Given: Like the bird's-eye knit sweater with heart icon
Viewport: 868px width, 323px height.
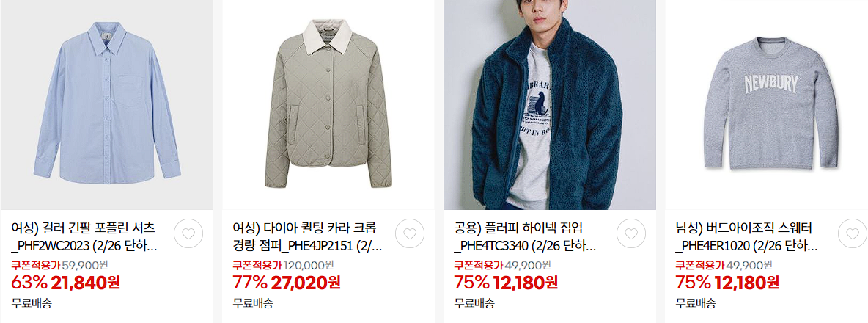Looking at the screenshot, I should (853, 233).
